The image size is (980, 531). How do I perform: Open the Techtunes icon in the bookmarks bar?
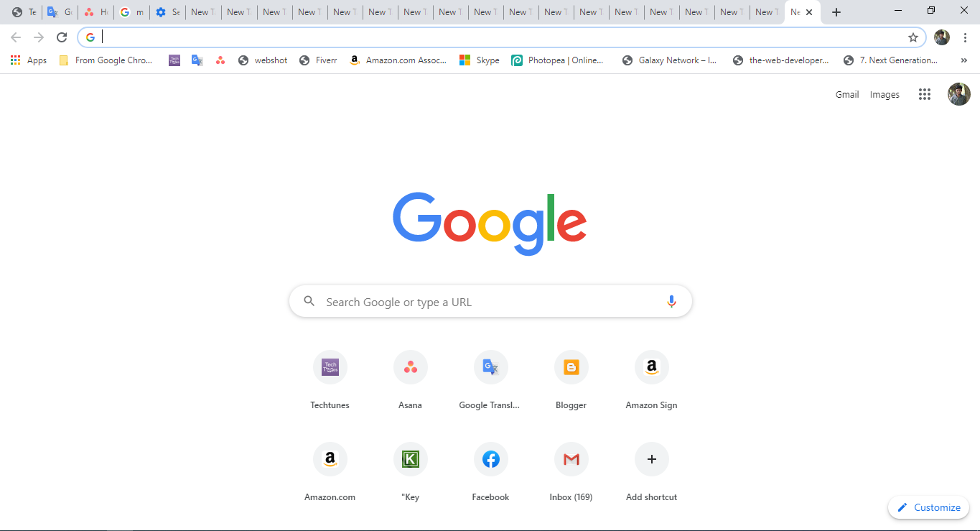[x=174, y=60]
